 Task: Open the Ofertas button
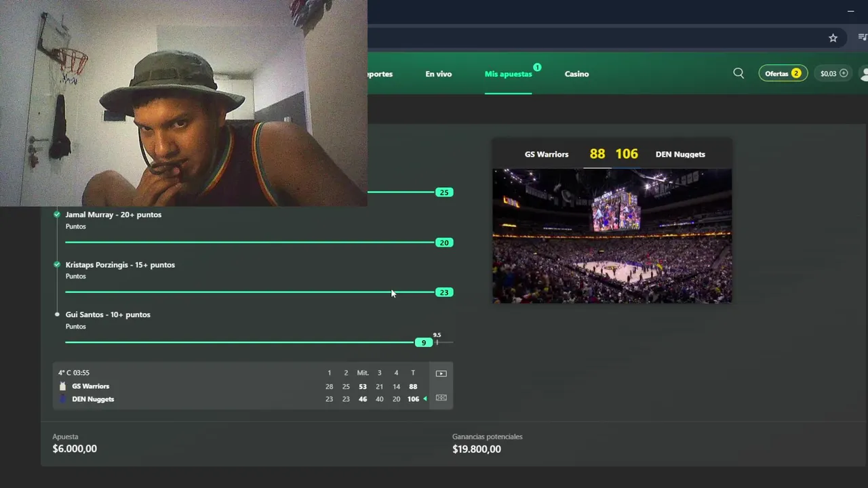[x=783, y=73]
